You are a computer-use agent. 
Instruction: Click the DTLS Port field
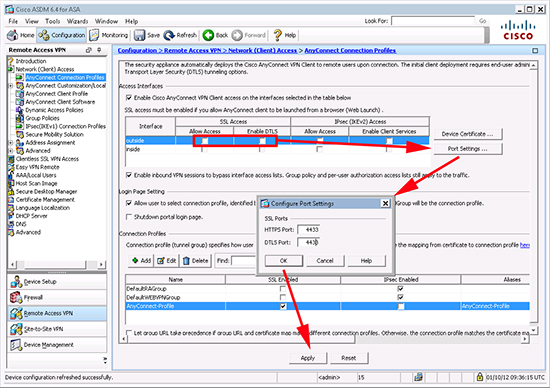click(x=309, y=242)
